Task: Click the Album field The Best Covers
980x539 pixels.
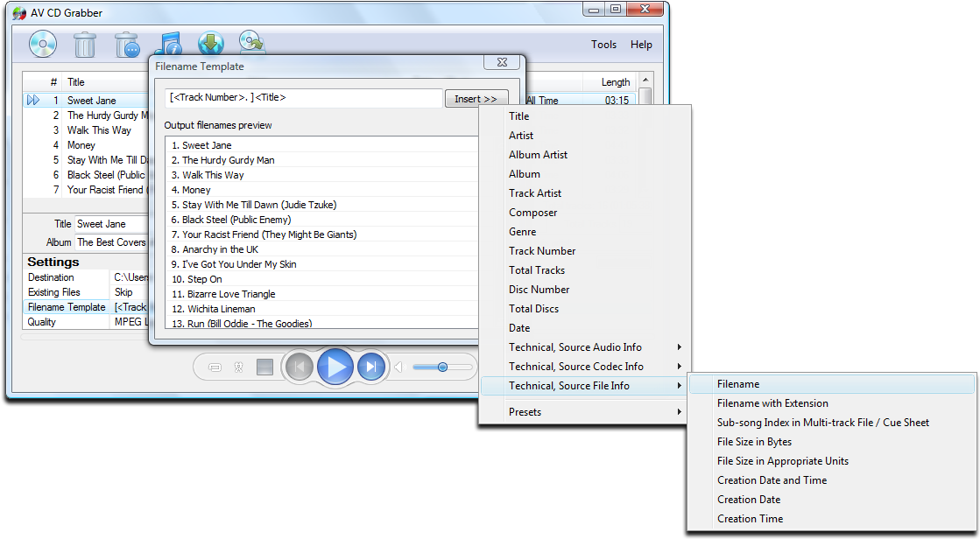Action: pos(112,242)
